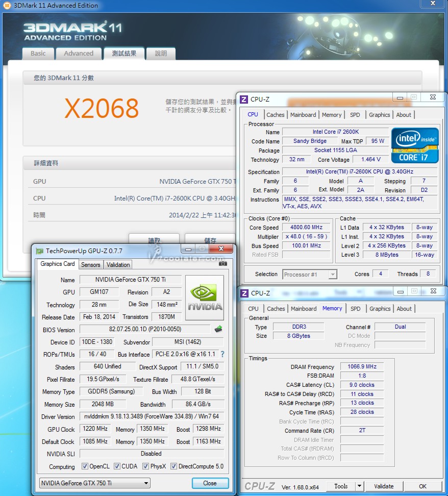
Task: Click the Core Voltage value 1.464 V
Action: 371,159
